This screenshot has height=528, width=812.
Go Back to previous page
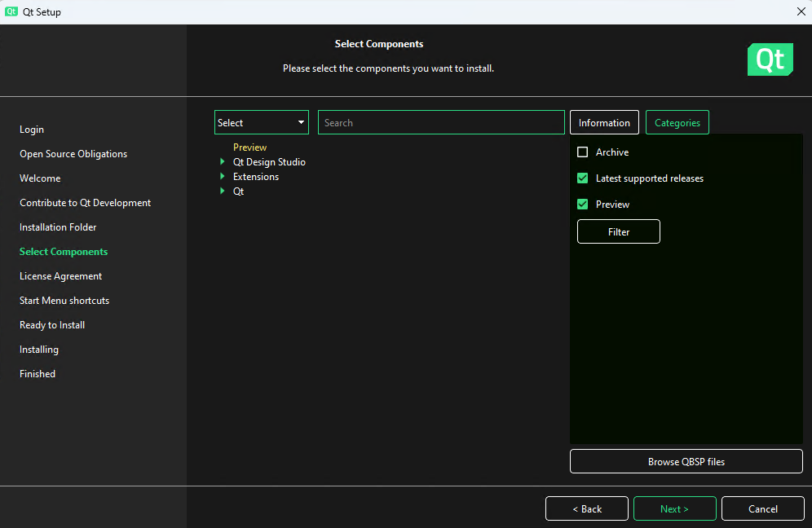[587, 508]
